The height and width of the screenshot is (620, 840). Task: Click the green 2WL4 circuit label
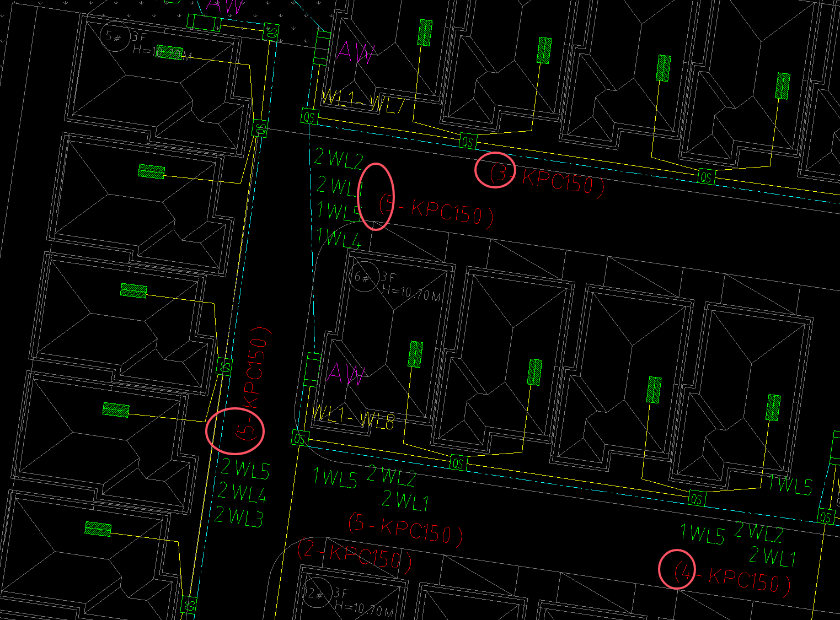pyautogui.click(x=242, y=492)
